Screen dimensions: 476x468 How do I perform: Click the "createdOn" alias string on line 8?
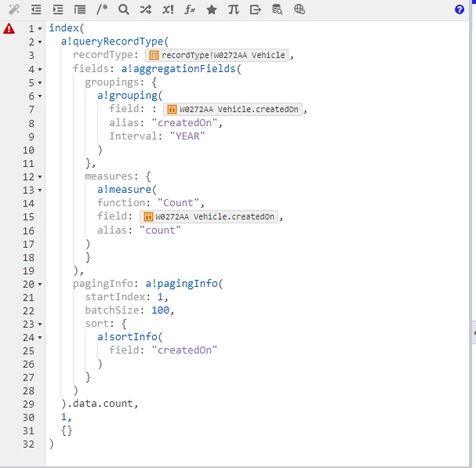point(184,123)
